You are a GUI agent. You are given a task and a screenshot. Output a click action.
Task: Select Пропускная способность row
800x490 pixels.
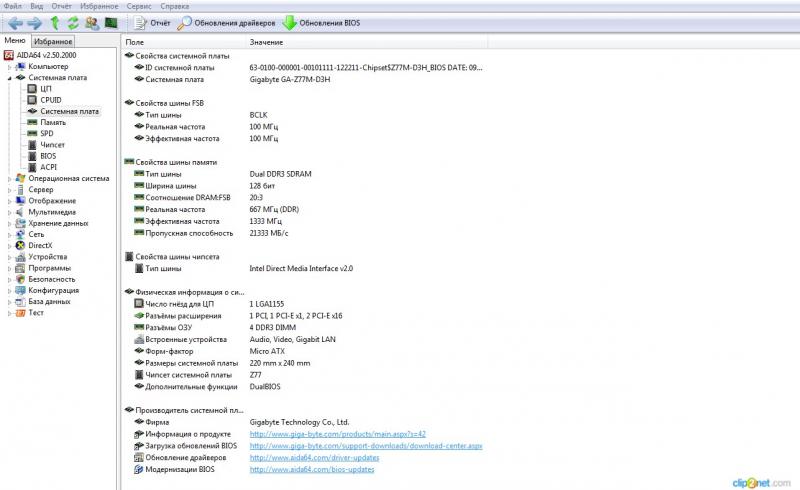point(211,233)
